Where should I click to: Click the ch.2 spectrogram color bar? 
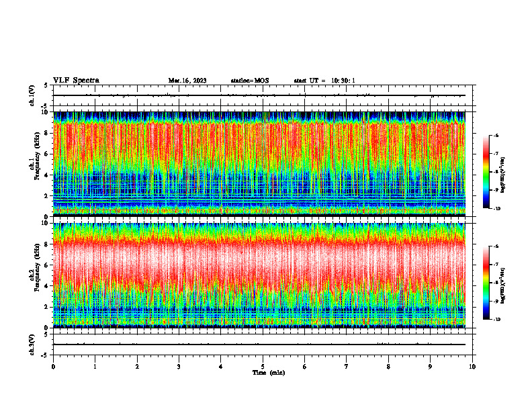coord(486,283)
